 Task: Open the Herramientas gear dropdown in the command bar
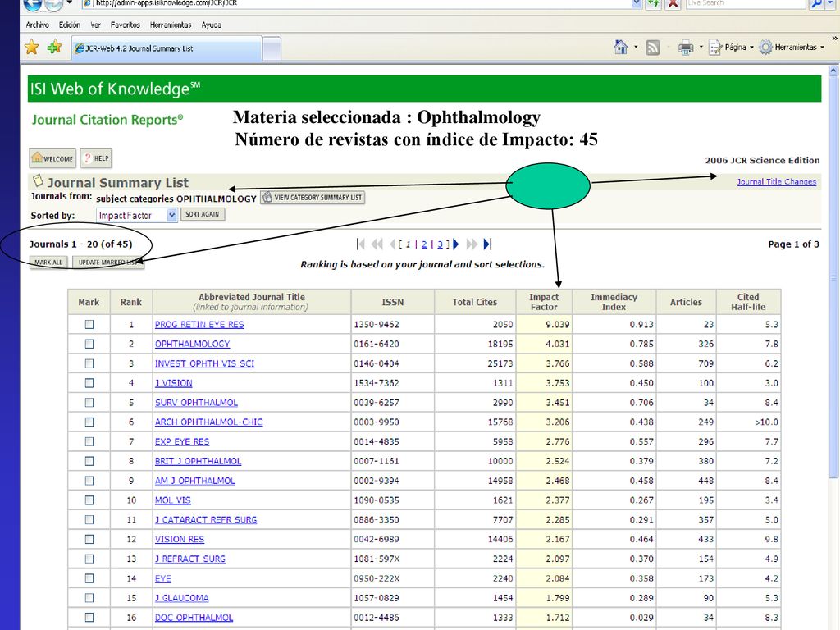point(792,48)
